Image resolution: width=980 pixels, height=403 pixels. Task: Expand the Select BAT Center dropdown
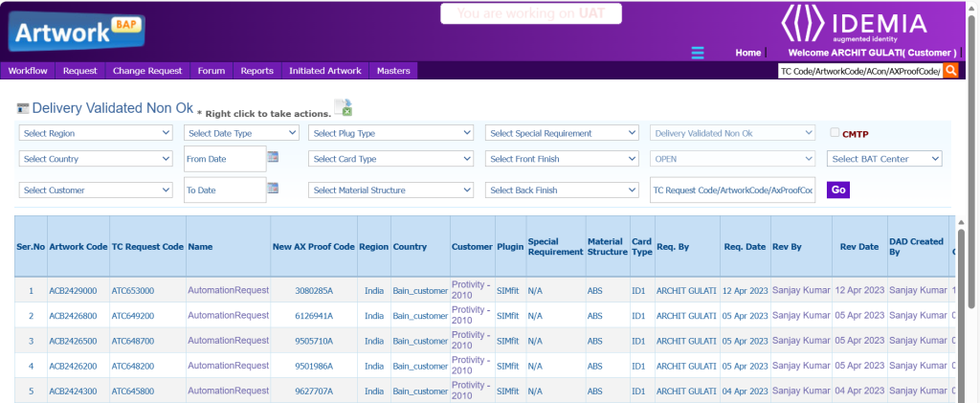[884, 159]
